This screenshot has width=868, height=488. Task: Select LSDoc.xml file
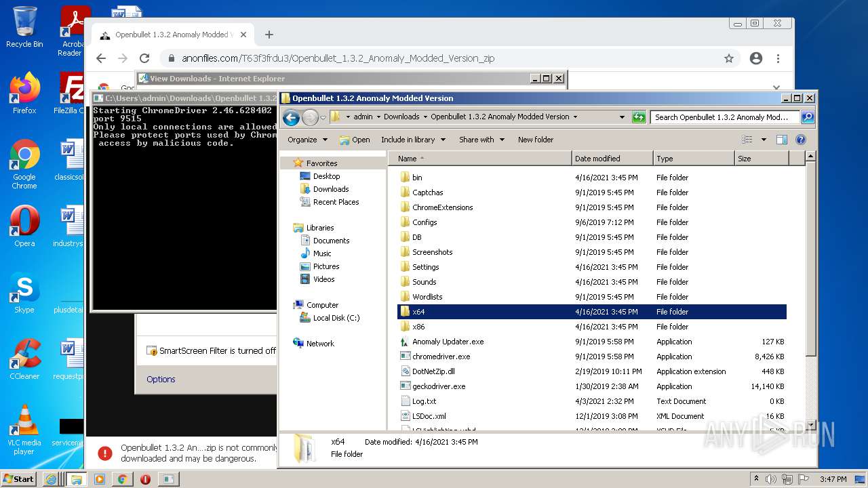429,416
